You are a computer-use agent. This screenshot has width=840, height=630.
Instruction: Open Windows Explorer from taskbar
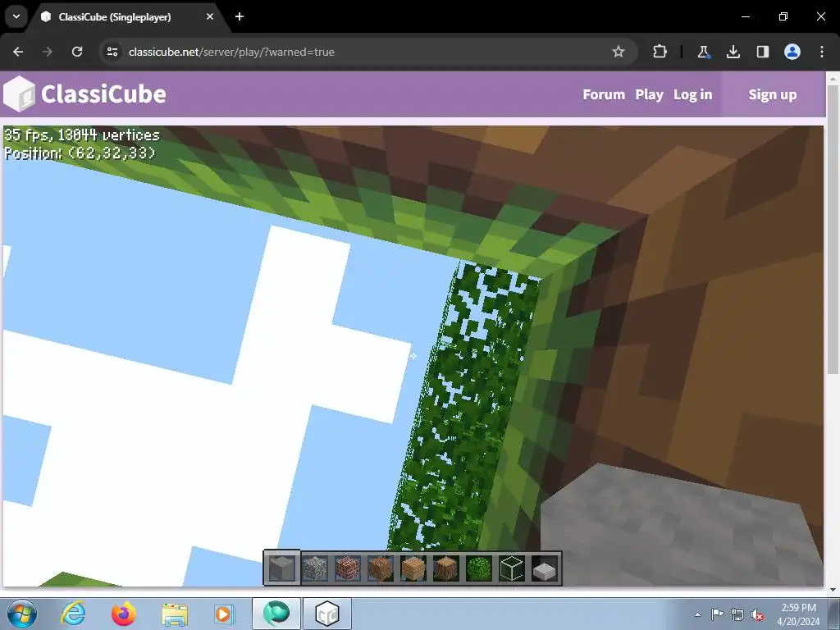tap(175, 614)
